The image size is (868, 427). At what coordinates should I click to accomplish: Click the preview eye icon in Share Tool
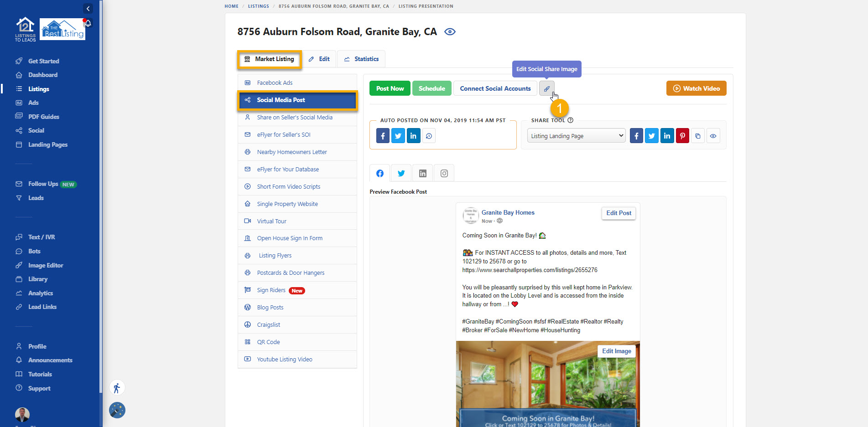(x=713, y=136)
